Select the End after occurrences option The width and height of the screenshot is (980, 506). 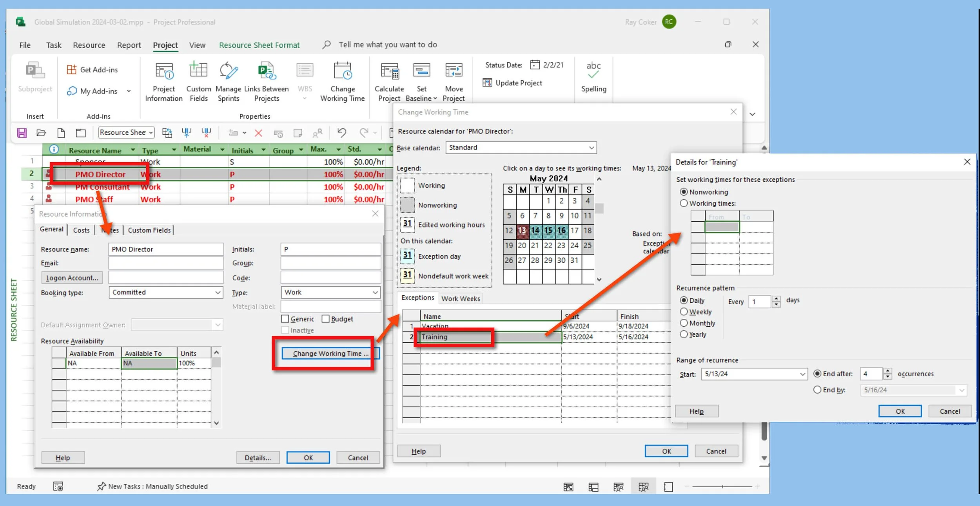pos(817,374)
